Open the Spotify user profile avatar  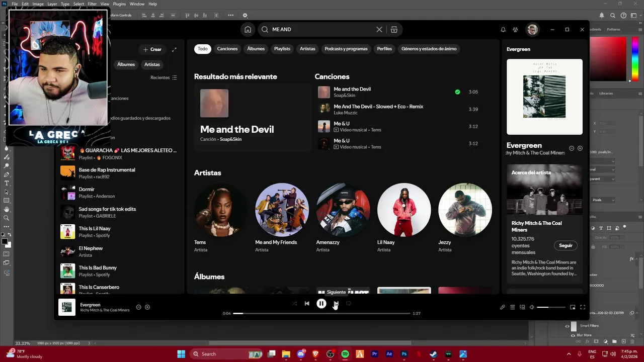point(532,30)
